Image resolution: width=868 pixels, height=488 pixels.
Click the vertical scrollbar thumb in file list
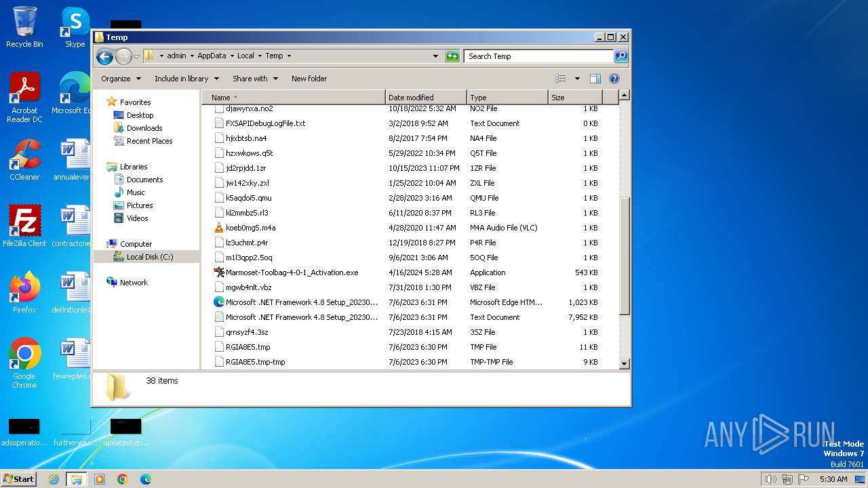[x=625, y=256]
